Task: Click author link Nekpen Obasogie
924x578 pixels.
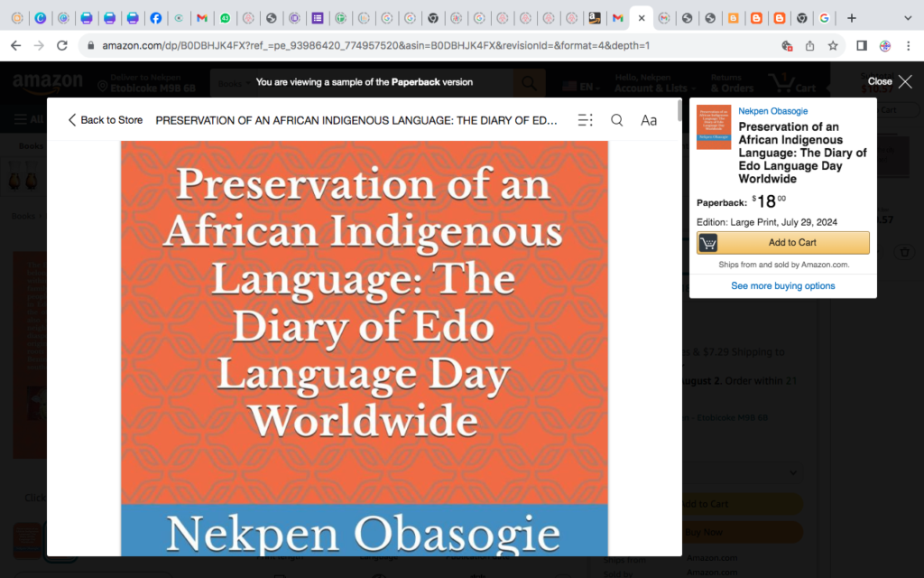Action: coord(773,111)
